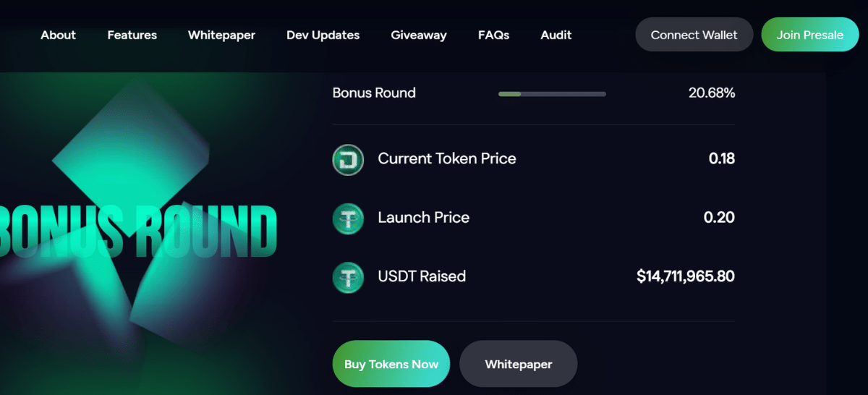Select the $14,711,965.80 raised amount

click(686, 276)
